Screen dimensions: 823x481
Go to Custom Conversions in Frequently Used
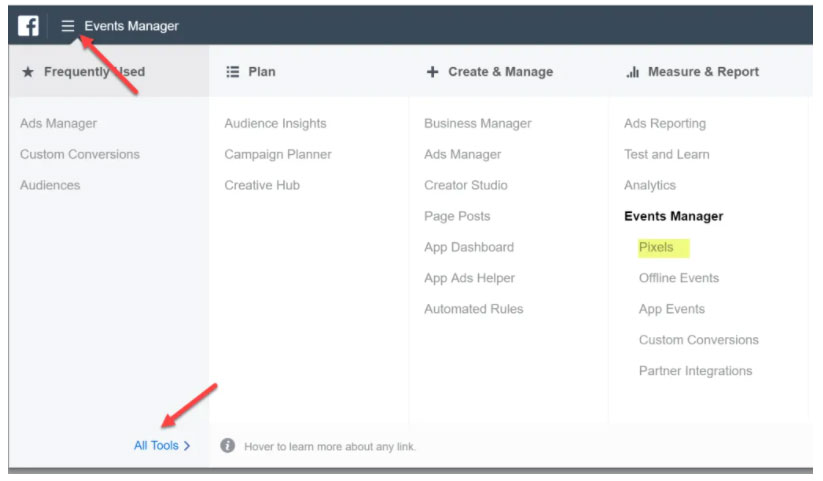tap(80, 155)
